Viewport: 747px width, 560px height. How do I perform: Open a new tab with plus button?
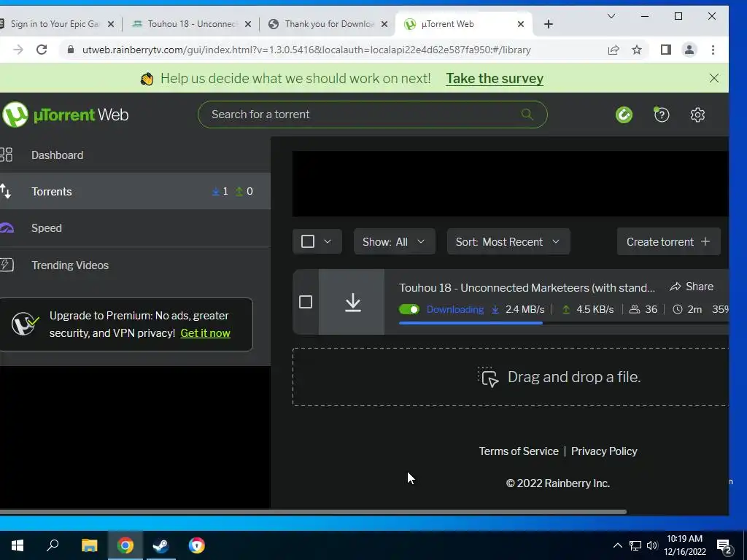[x=549, y=24]
